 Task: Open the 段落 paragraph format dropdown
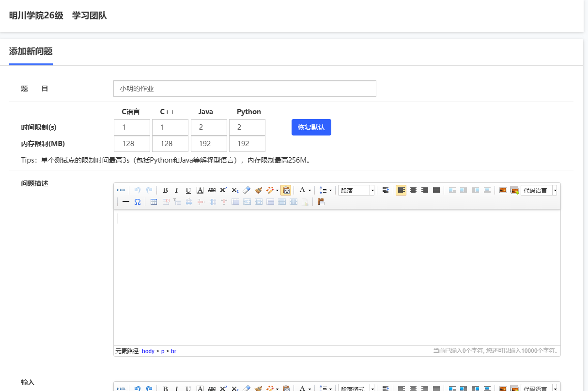pos(356,190)
